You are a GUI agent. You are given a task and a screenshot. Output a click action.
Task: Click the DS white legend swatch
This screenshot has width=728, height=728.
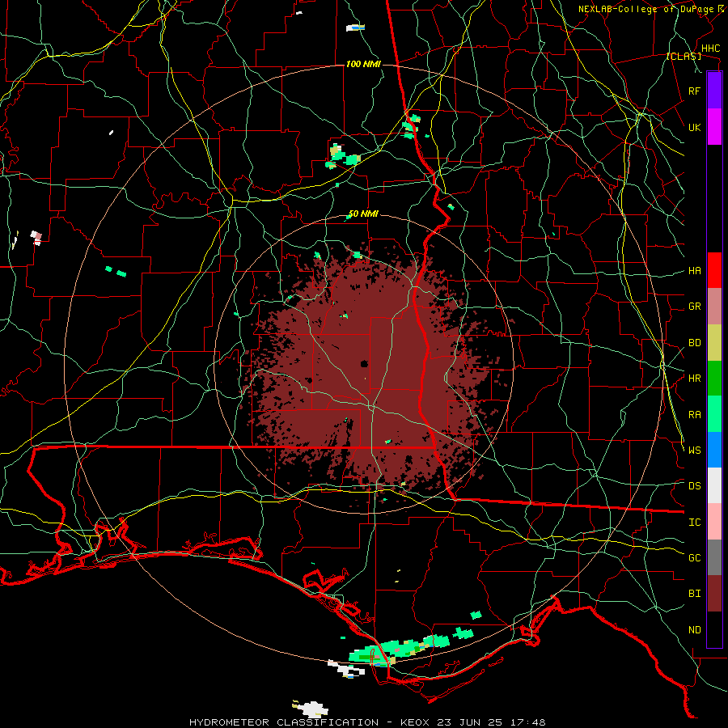pos(714,485)
